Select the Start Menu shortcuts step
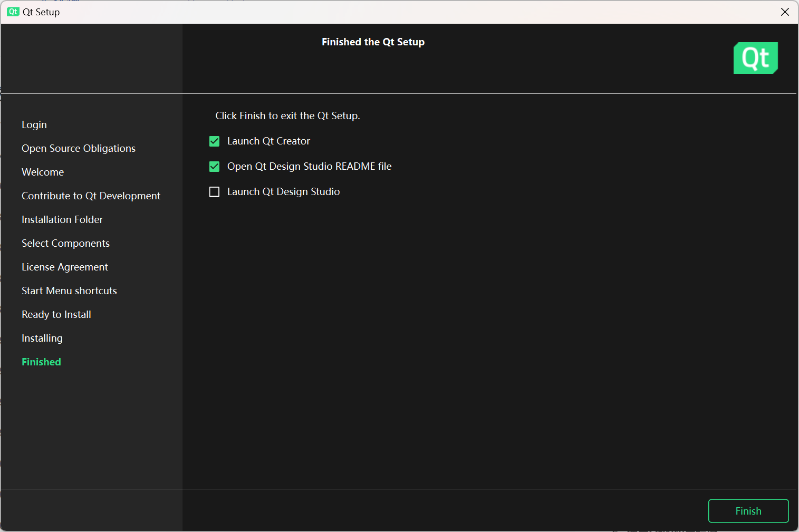 point(69,291)
